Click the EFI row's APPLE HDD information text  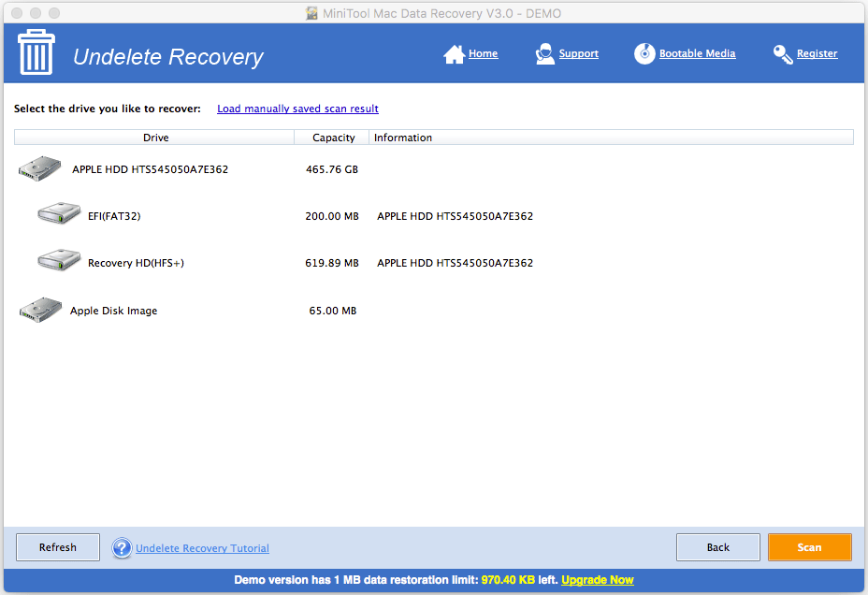pyautogui.click(x=455, y=216)
